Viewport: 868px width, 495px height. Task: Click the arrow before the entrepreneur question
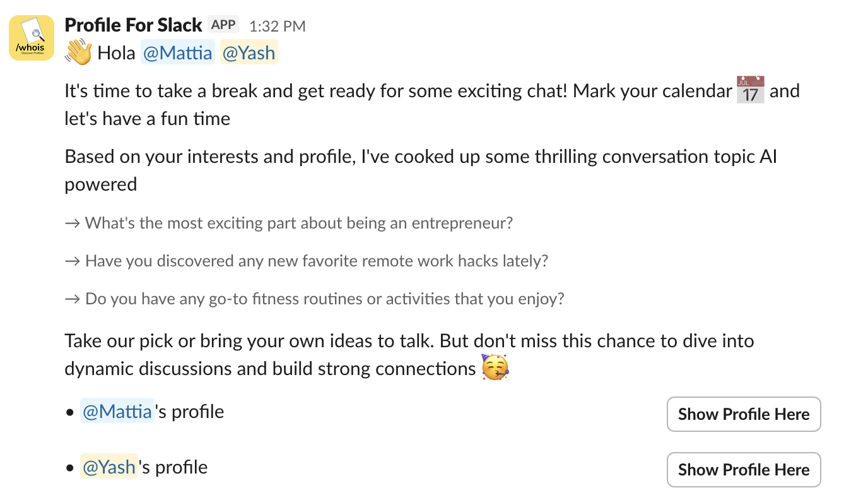pos(73,222)
